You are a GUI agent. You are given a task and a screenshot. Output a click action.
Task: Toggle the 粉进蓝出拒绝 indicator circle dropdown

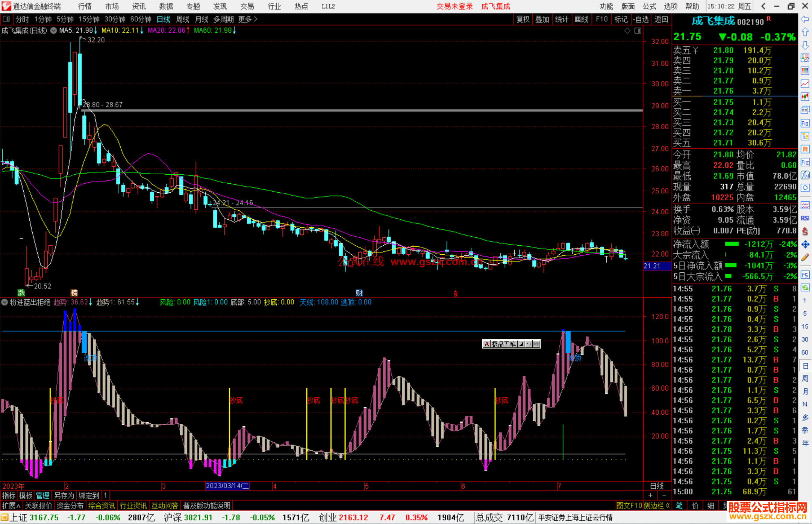click(x=5, y=302)
